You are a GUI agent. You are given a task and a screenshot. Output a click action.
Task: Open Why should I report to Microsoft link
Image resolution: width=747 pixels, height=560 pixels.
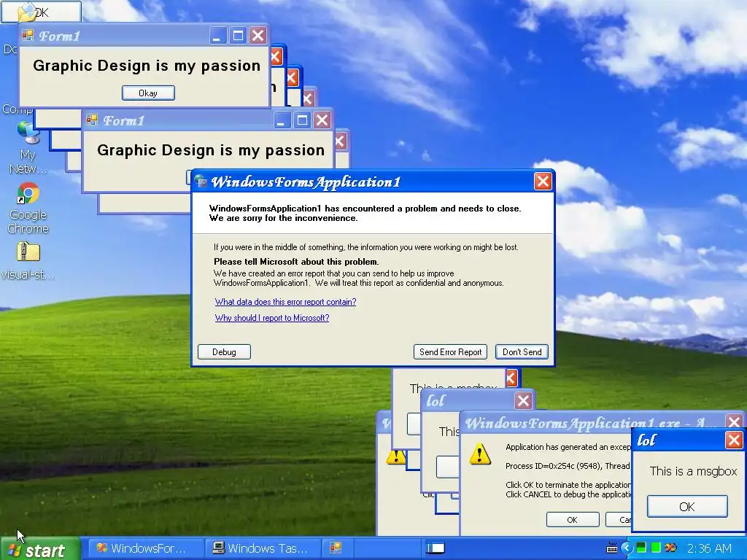point(272,318)
